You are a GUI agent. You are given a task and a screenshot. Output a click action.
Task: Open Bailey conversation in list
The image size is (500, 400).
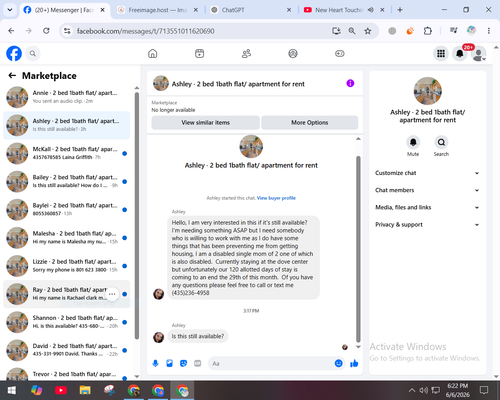click(x=67, y=181)
